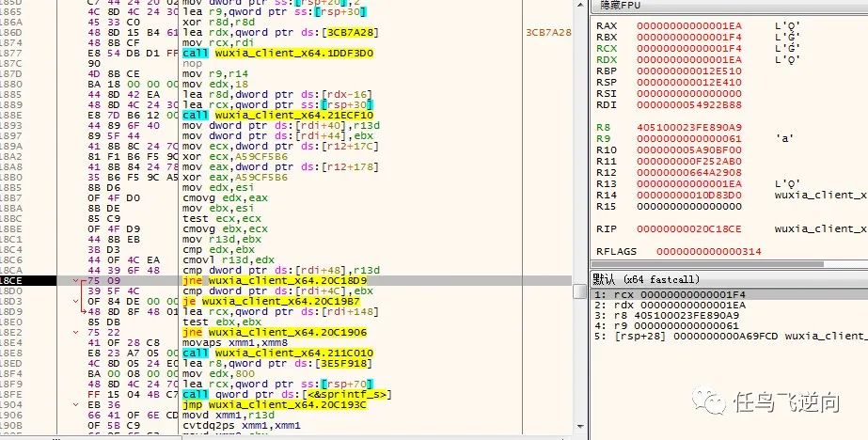Screen dimensions: 868x440
Task: Select R9 value 0000000000000061 in registers
Action: coord(689,138)
